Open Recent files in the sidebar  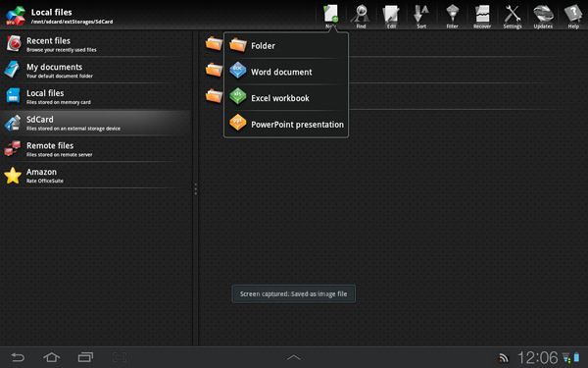pyautogui.click(x=96, y=44)
